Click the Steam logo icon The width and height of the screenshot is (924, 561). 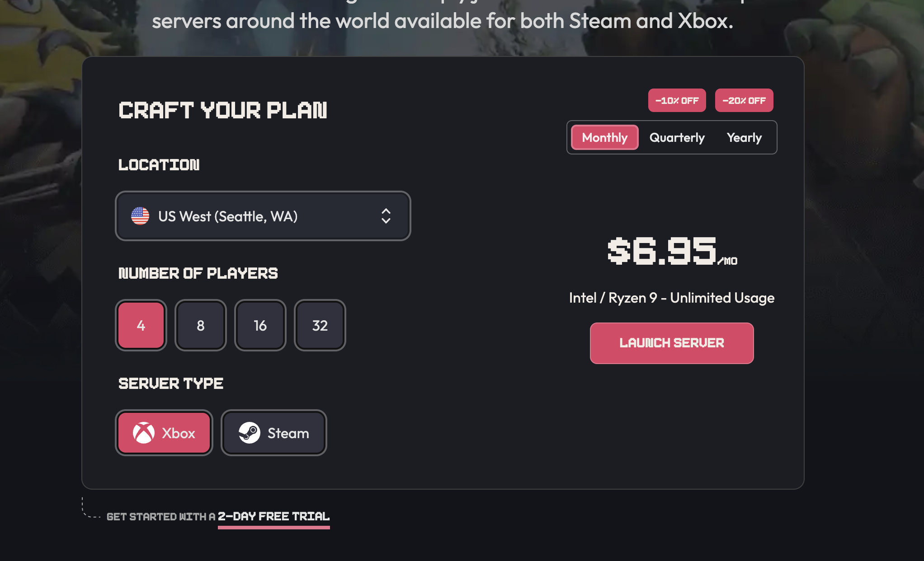[x=250, y=433]
